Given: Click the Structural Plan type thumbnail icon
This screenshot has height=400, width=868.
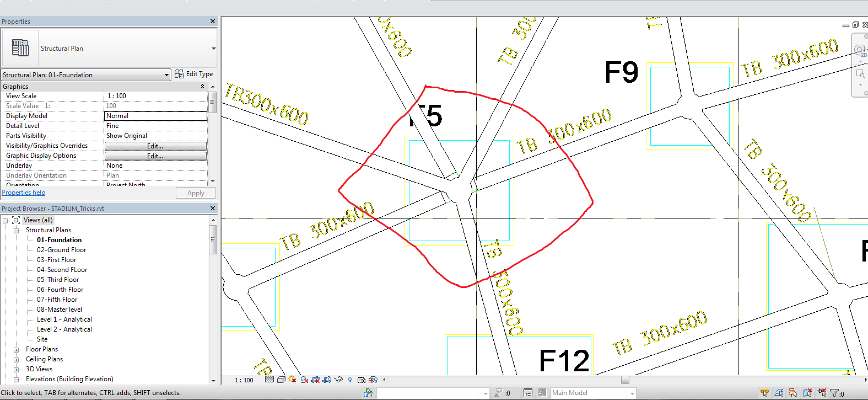Looking at the screenshot, I should 20,48.
